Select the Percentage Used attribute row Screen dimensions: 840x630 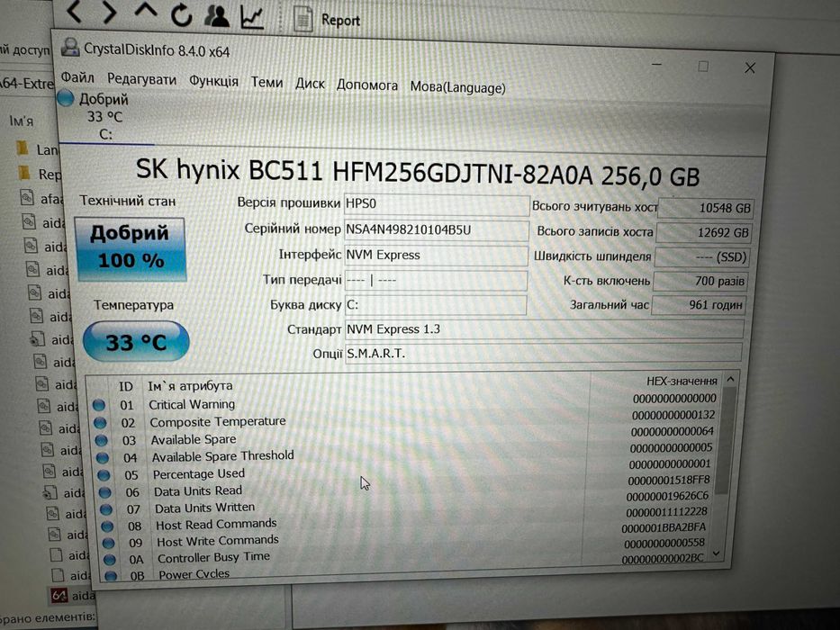pos(408,471)
